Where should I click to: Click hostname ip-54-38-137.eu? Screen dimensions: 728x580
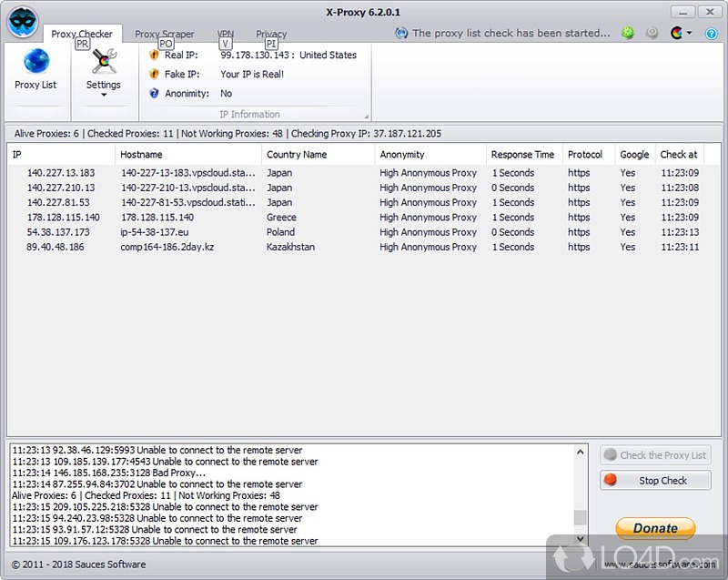pos(155,232)
